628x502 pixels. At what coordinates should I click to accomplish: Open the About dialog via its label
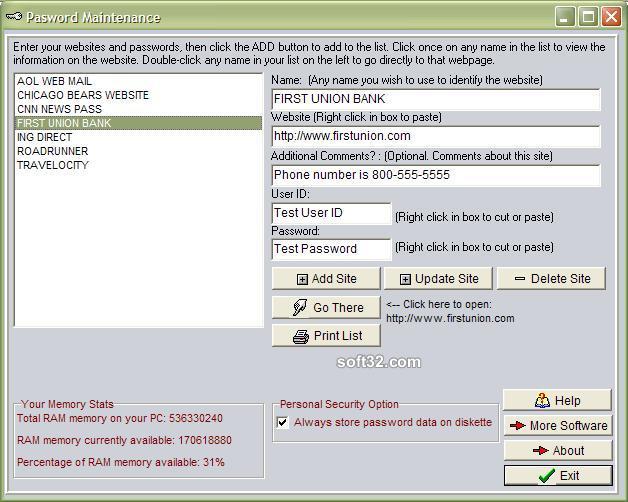pyautogui.click(x=568, y=451)
